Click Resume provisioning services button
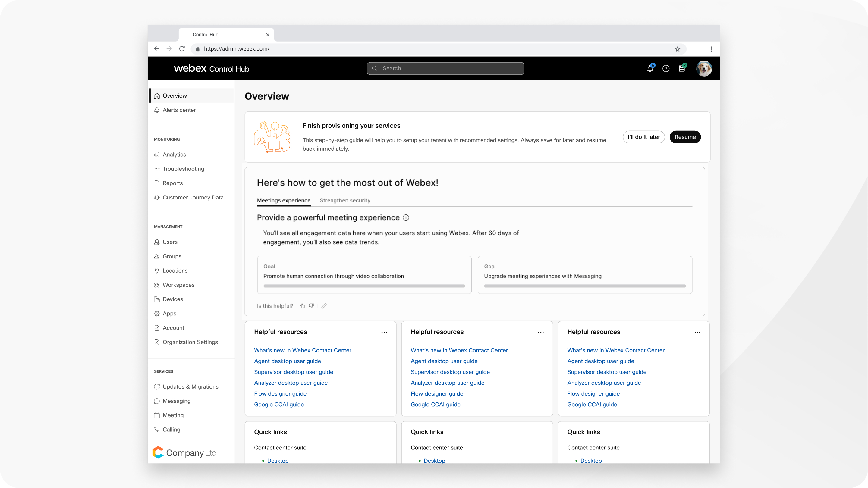The width and height of the screenshot is (868, 488). pos(684,136)
